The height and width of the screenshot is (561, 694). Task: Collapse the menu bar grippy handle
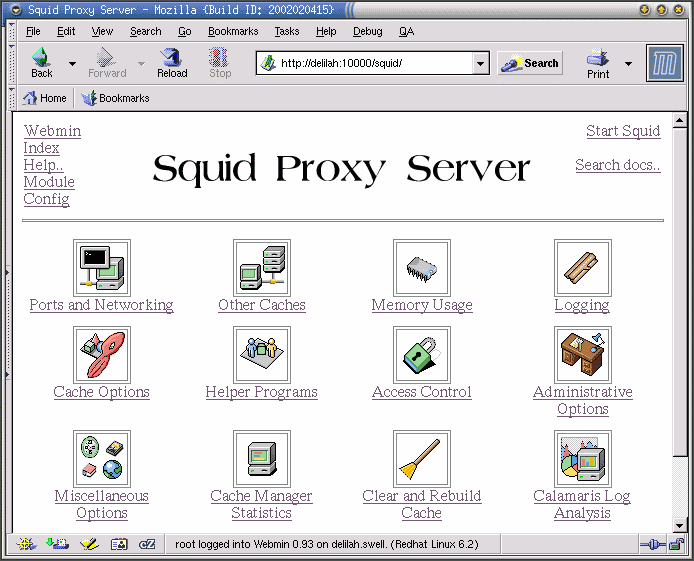click(12, 31)
